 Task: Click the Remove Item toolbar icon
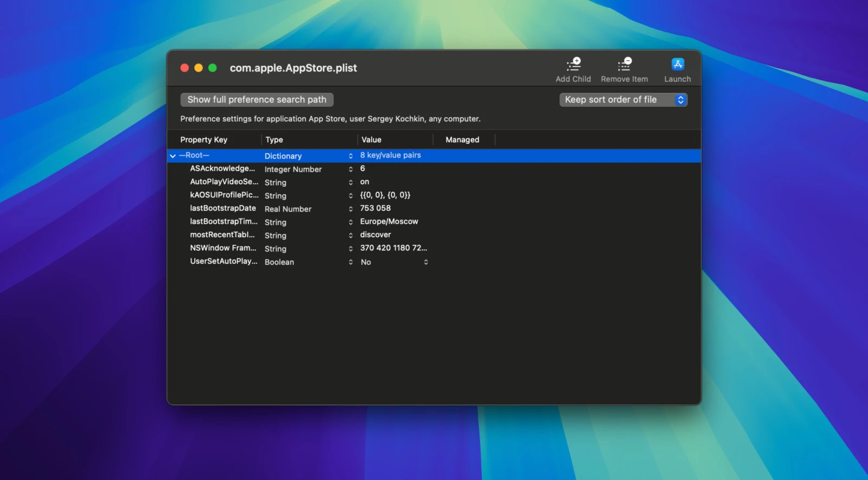pyautogui.click(x=624, y=65)
